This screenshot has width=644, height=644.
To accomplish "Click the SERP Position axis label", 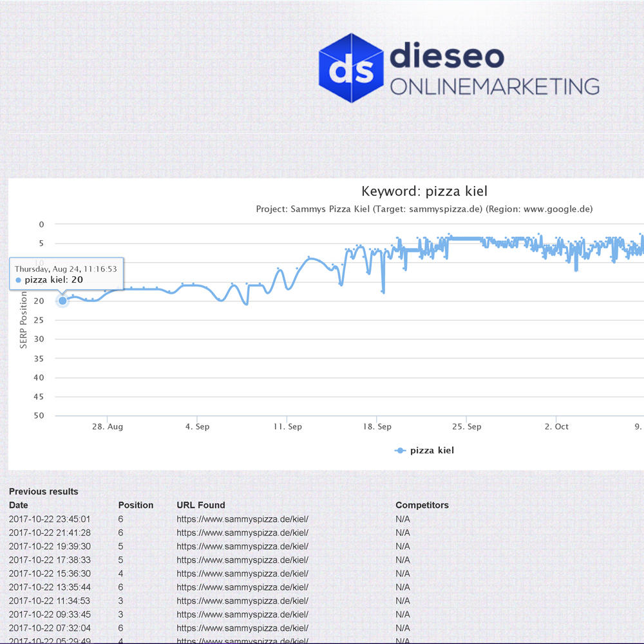I will [x=23, y=320].
